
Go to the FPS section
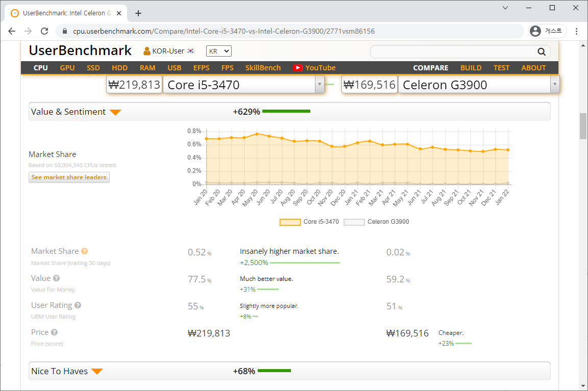point(227,68)
